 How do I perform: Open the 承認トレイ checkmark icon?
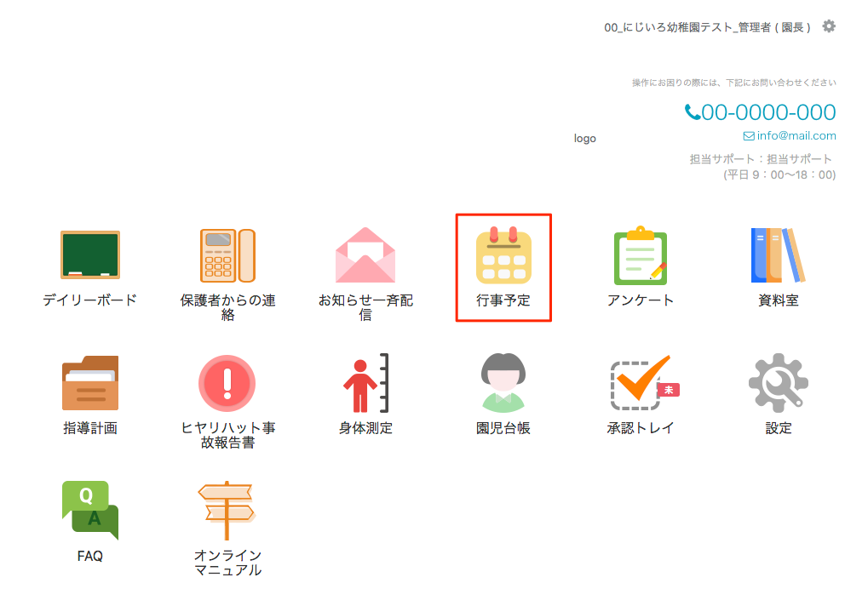tap(638, 383)
